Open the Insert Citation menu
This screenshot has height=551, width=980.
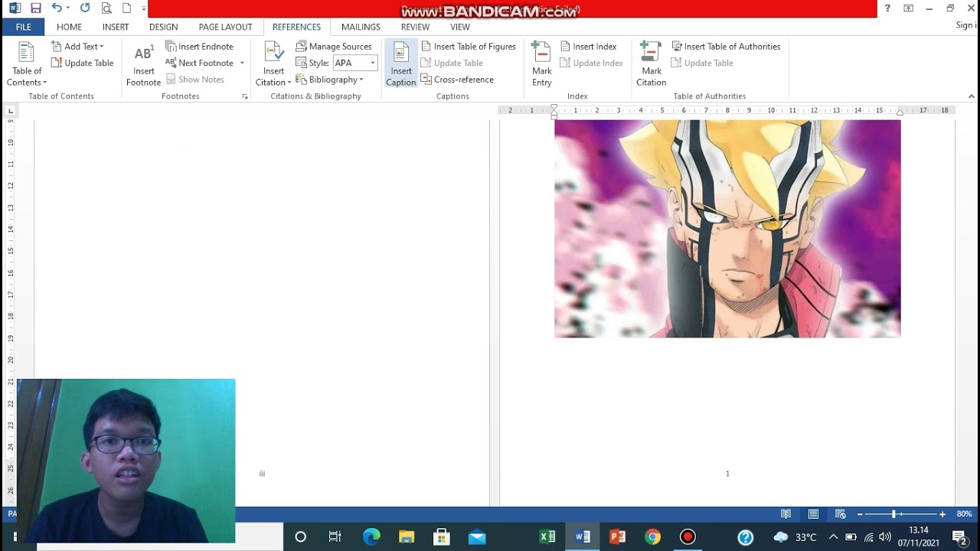pos(273,64)
